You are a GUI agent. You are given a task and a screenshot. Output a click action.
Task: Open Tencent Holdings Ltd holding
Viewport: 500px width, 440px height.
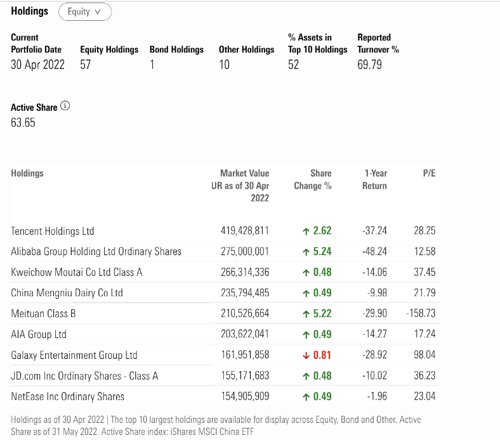[x=53, y=231]
